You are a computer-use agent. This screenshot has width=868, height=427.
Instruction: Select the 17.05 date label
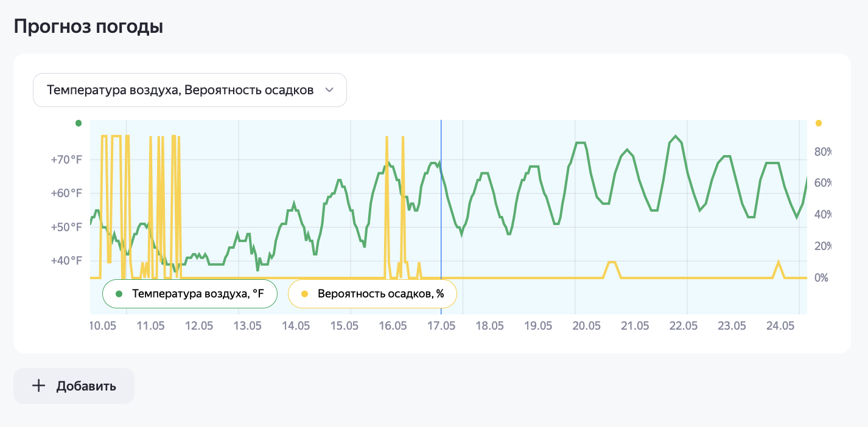point(441,326)
